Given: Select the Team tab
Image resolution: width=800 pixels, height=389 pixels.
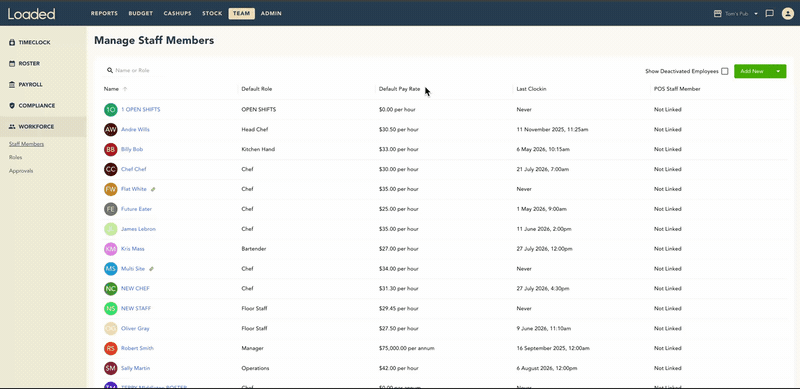Looking at the screenshot, I should 242,14.
